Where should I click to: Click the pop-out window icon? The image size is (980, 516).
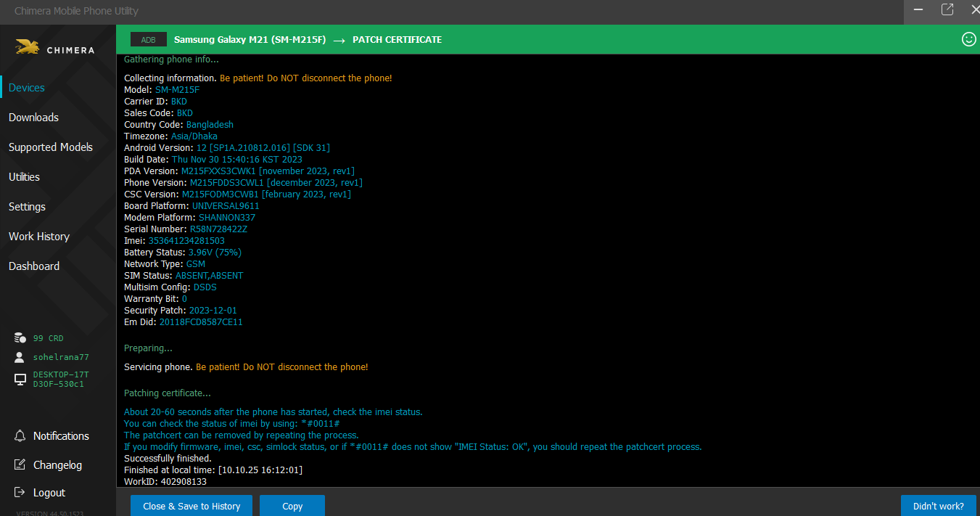pyautogui.click(x=947, y=9)
